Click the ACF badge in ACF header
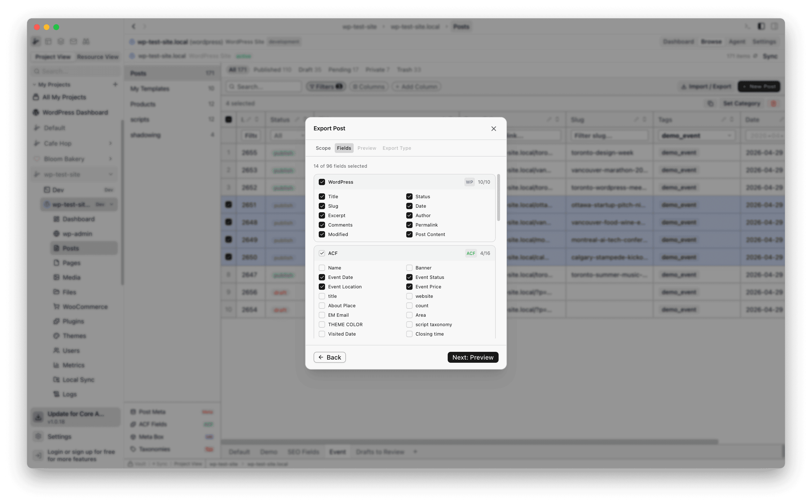The width and height of the screenshot is (812, 504). click(x=471, y=253)
